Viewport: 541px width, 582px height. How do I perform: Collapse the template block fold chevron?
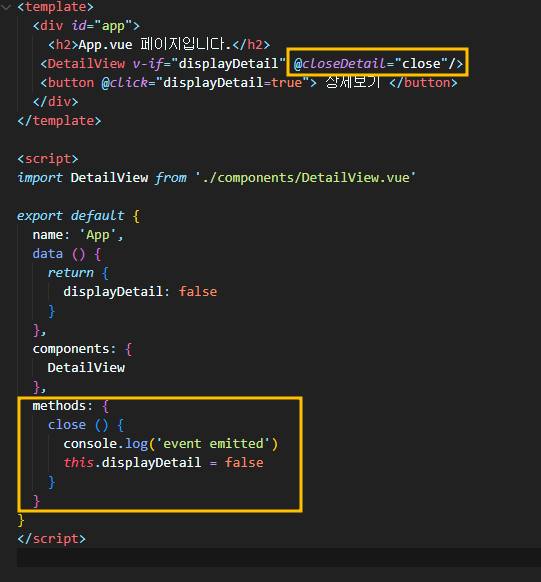(x=6, y=6)
